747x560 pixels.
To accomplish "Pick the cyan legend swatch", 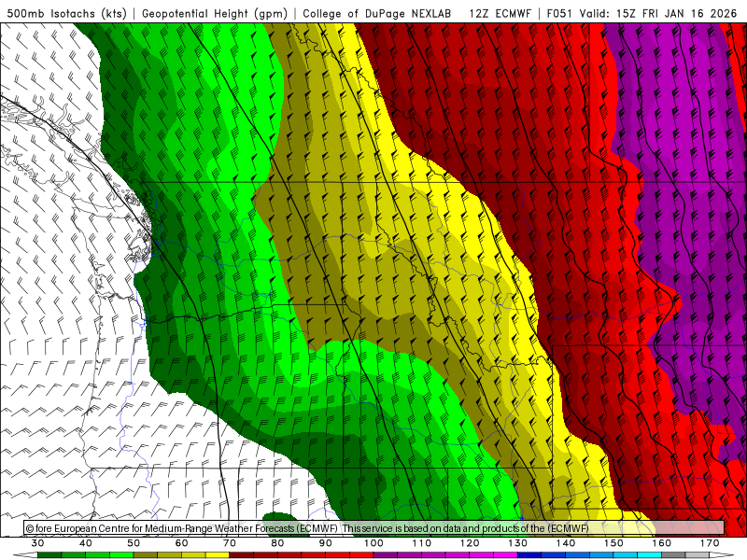I will (x=649, y=555).
